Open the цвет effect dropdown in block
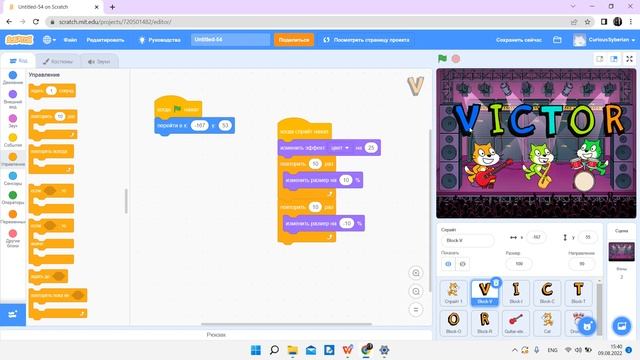 (x=340, y=148)
